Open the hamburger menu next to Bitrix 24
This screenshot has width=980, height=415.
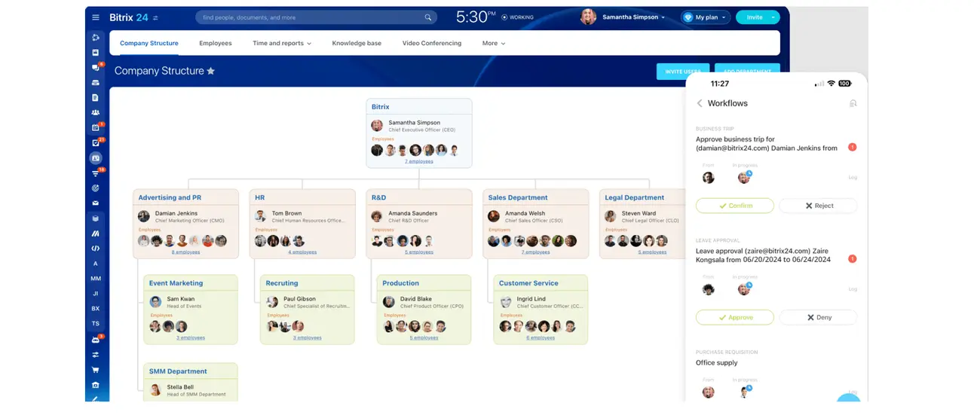click(x=96, y=17)
